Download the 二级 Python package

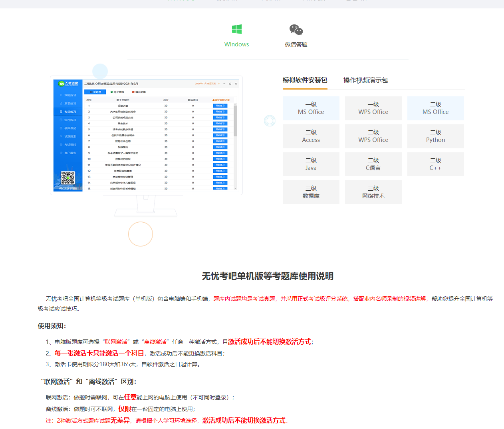tap(436, 136)
